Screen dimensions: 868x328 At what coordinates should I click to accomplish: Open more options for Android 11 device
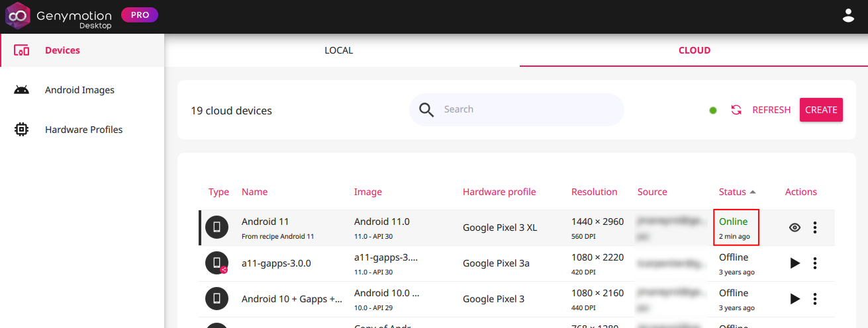815,227
